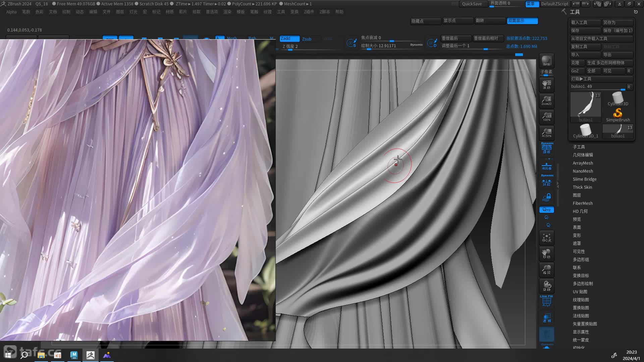Select the Cylinder3D_1 tool thumbnail
The width and height of the screenshot is (644, 362).
tap(585, 131)
